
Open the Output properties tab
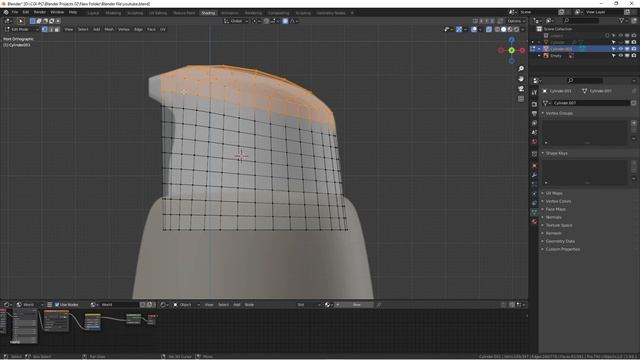click(534, 113)
